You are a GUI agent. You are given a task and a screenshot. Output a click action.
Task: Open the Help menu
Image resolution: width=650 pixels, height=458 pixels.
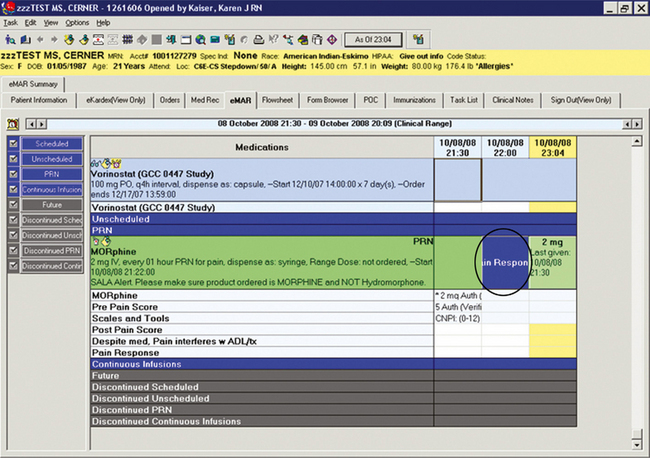(103, 22)
